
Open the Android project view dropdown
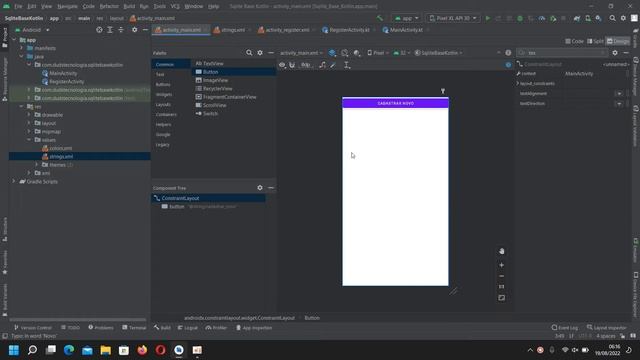(32, 30)
